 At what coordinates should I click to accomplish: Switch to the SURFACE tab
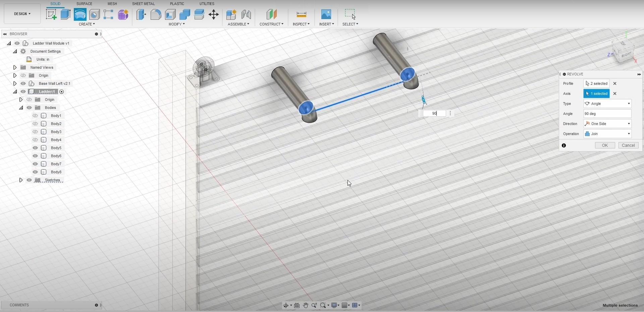pyautogui.click(x=84, y=4)
